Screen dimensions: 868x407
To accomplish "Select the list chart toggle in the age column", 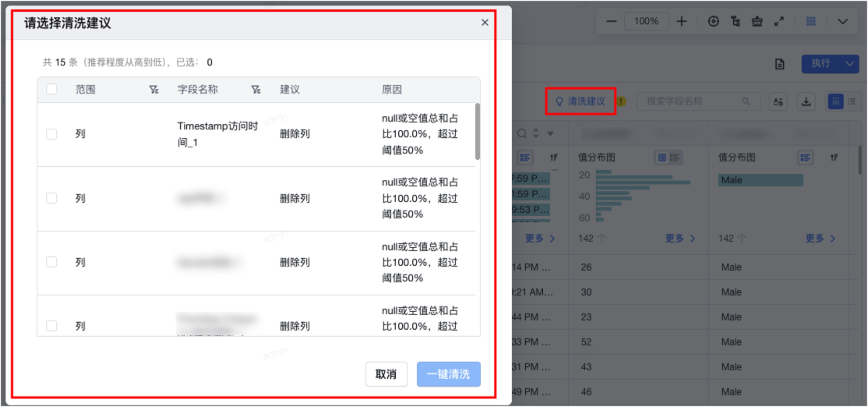I will [x=675, y=157].
